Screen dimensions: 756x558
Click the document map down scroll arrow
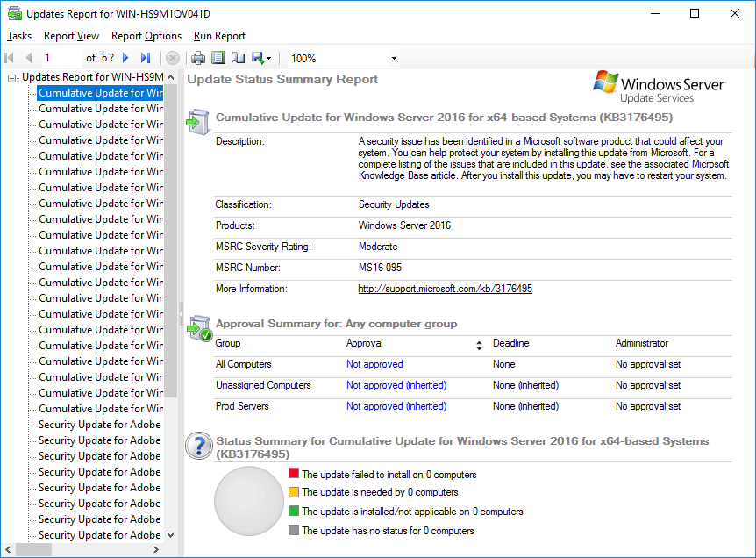[x=171, y=535]
